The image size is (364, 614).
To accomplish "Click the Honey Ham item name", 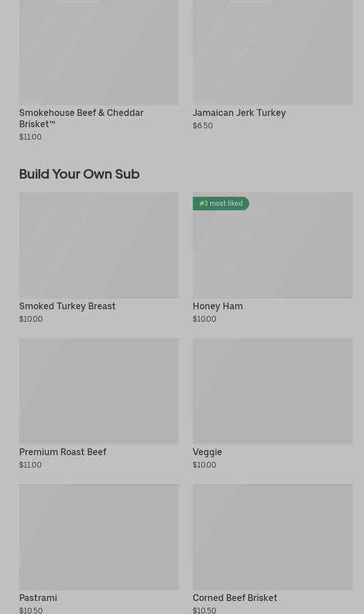I will tap(218, 306).
